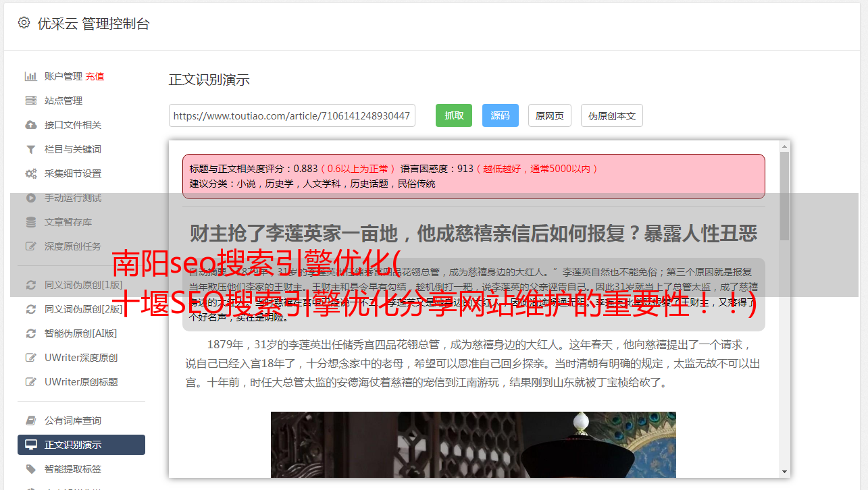Click the paragraph starting 1879年，31岁的李莲英
This screenshot has width=868, height=490.
(x=473, y=363)
